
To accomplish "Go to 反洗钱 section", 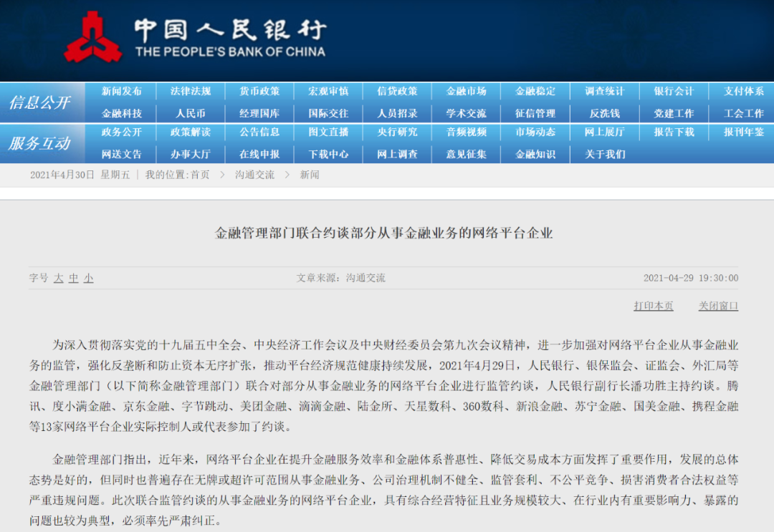I will point(605,113).
